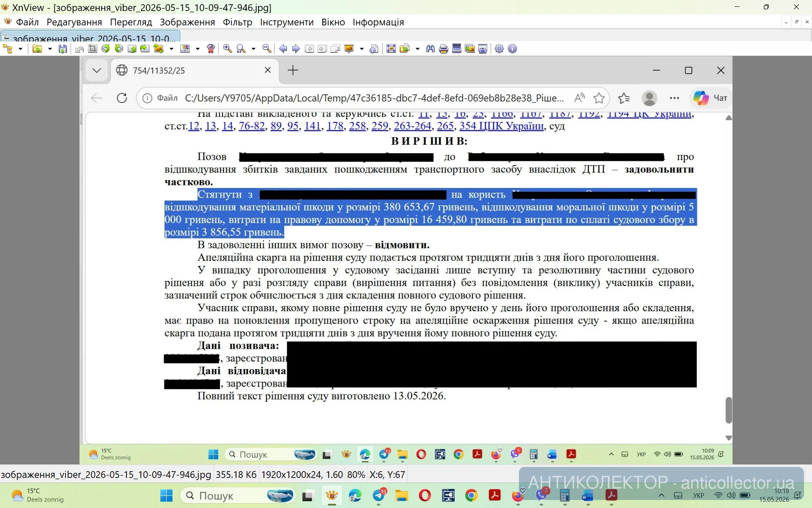Open the Зображення menu
This screenshot has height=508, width=812.
click(187, 22)
